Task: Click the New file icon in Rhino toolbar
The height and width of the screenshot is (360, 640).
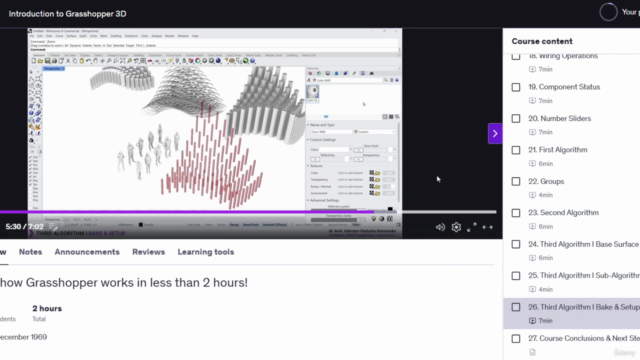Action: click(34, 61)
